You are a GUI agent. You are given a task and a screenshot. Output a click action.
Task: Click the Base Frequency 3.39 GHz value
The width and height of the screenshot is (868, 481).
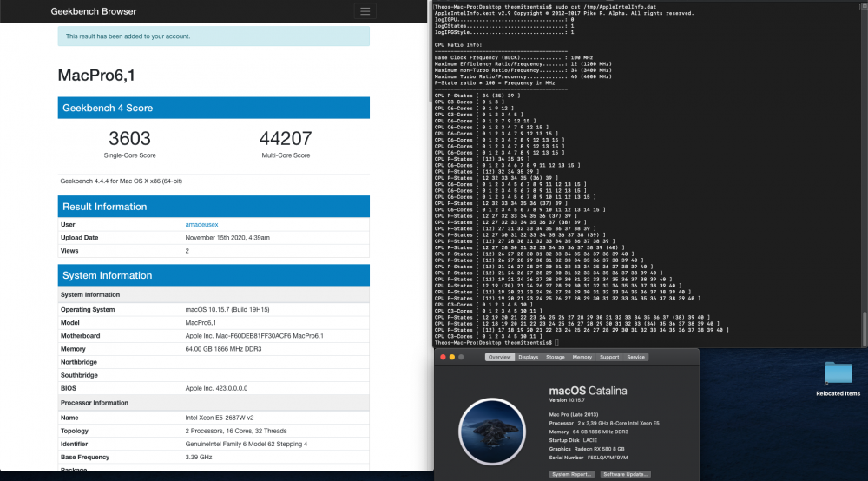point(199,458)
